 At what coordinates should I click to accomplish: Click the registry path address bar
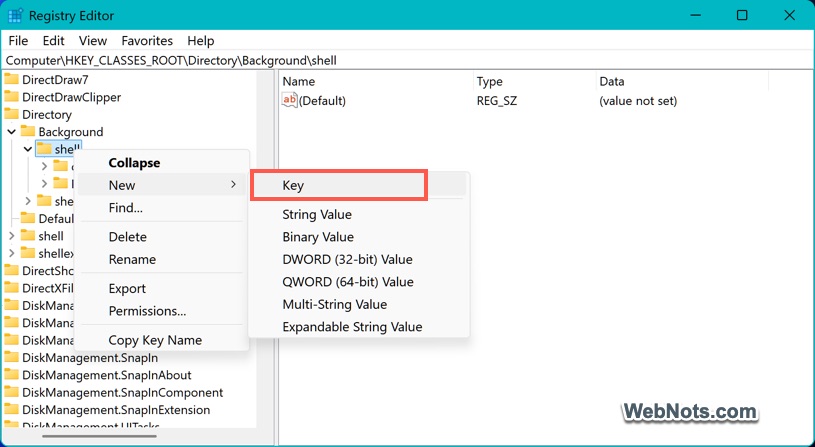click(x=408, y=60)
